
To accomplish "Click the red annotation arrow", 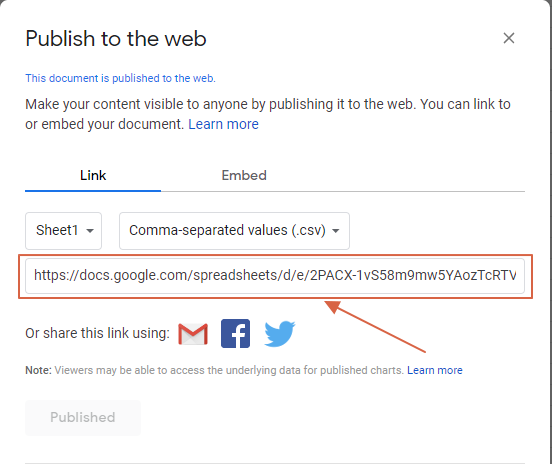I will point(375,326).
